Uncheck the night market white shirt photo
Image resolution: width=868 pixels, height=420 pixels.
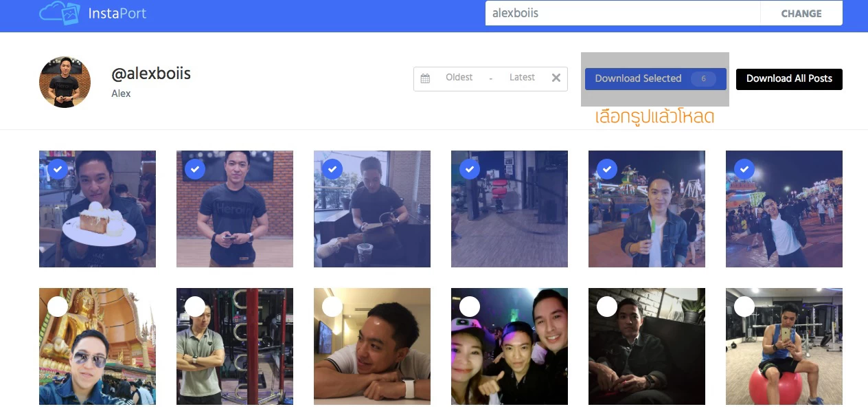(744, 168)
